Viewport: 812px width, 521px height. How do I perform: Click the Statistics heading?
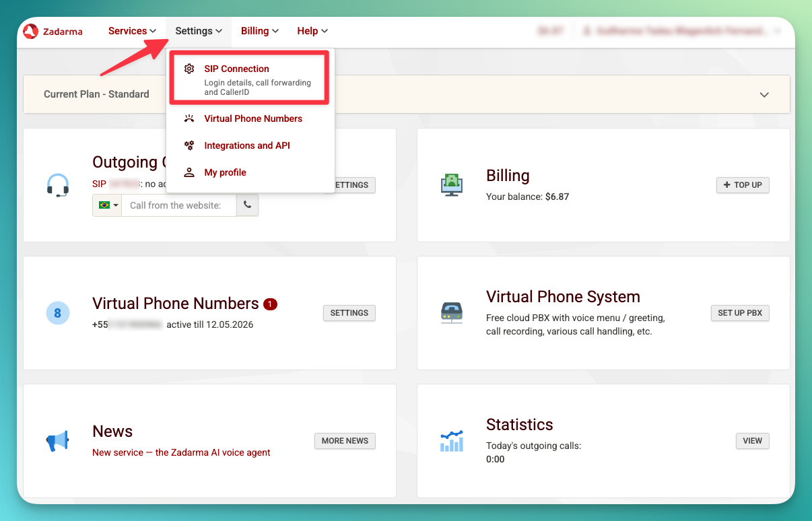519,425
